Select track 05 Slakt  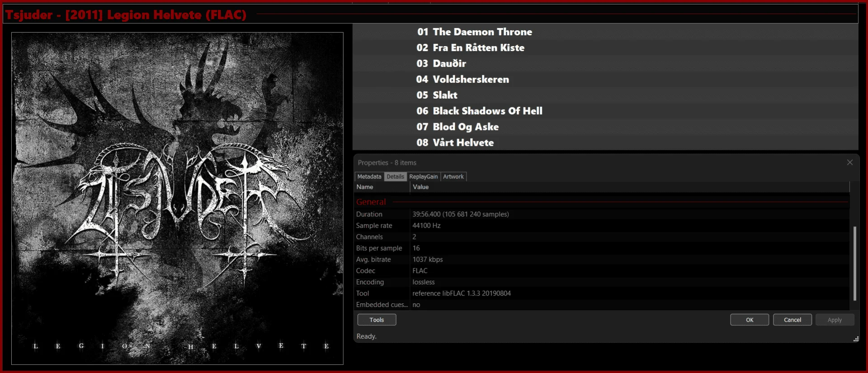coord(605,95)
